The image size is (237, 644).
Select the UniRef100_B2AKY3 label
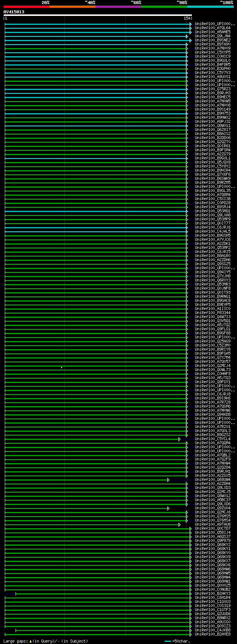[x=213, y=594]
